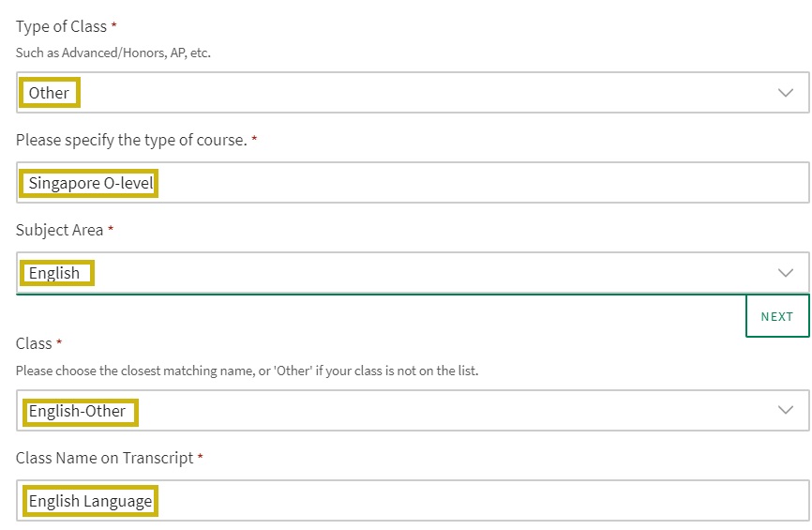Viewport: 812px width, 530px height.
Task: Click the 'Type of Class' label
Action: pyautogui.click(x=61, y=26)
